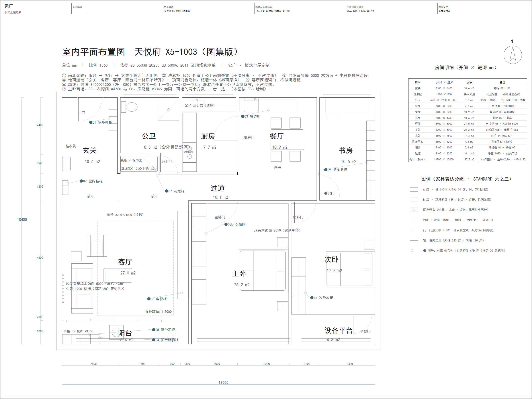Click the 设备平台 label on the plan
The image size is (532, 399).
(x=339, y=331)
